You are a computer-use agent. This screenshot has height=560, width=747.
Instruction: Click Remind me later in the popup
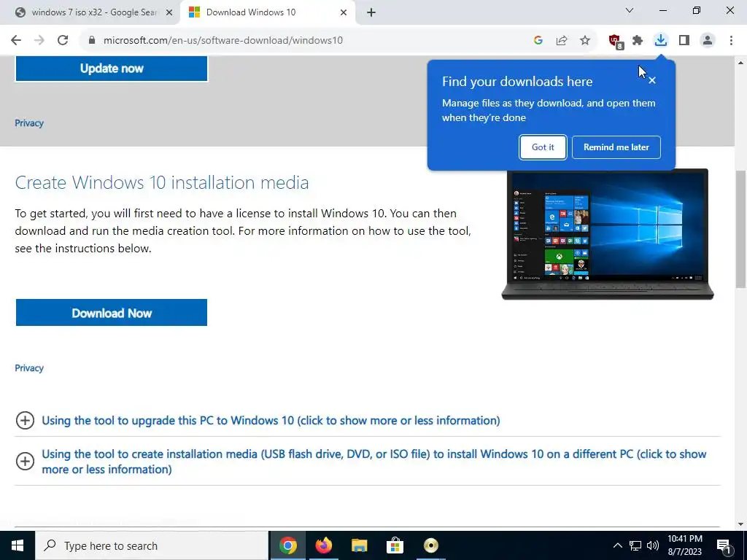[x=616, y=147]
